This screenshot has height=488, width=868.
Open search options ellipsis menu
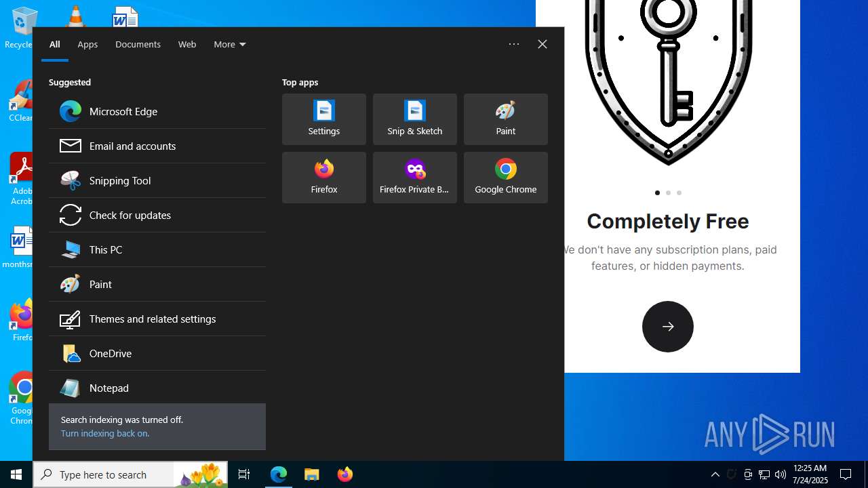pos(514,44)
